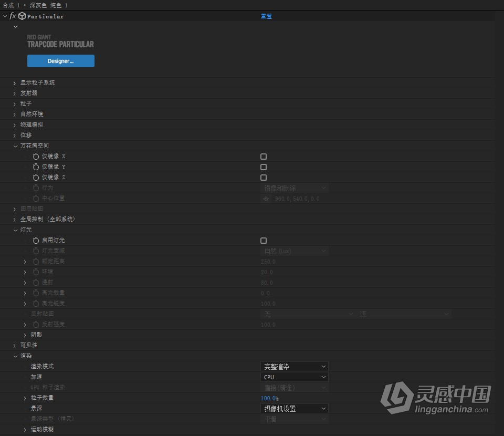Expand the 显示粒子系统 section

coord(15,83)
